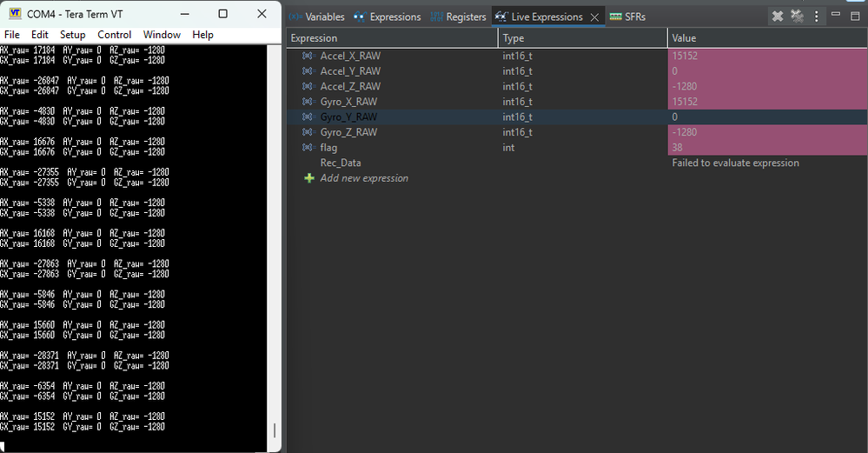Viewport: 868px width, 453px height.
Task: Click 'Failed to evaluate expression' message
Action: point(735,163)
